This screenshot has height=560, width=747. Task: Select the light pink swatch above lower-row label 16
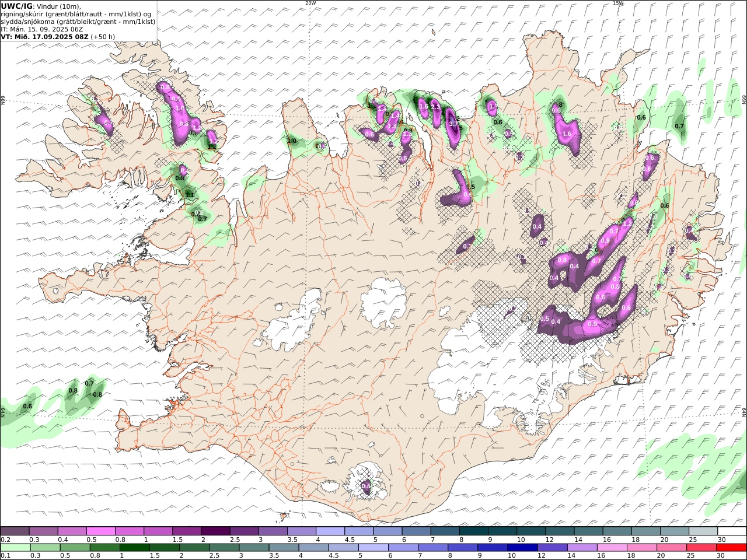point(611,548)
